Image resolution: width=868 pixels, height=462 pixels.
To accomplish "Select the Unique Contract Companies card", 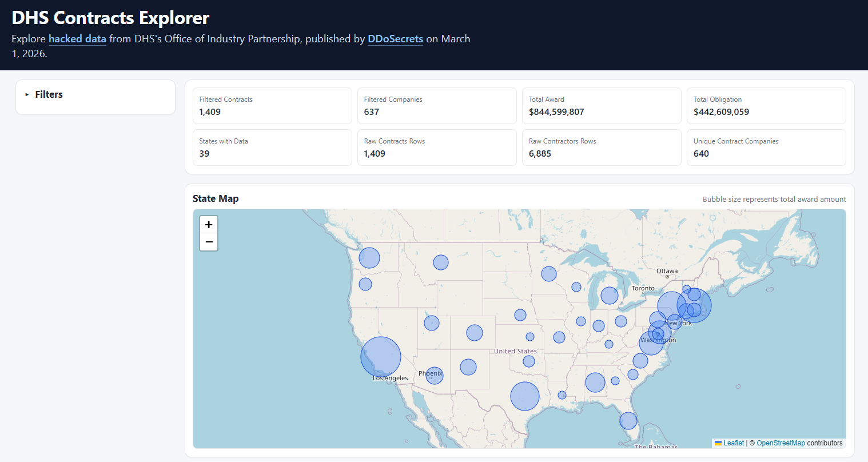I will point(766,148).
